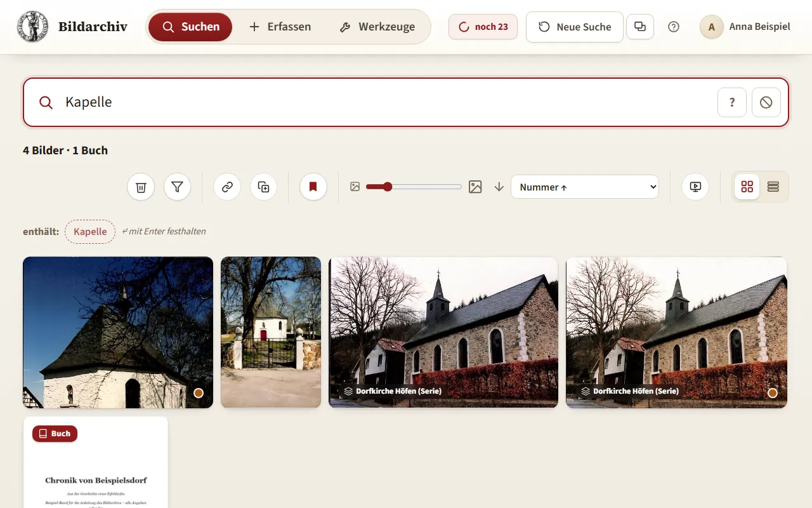Viewport: 812px width, 508px height.
Task: Open the windows overlay icon in header
Action: coord(640,27)
